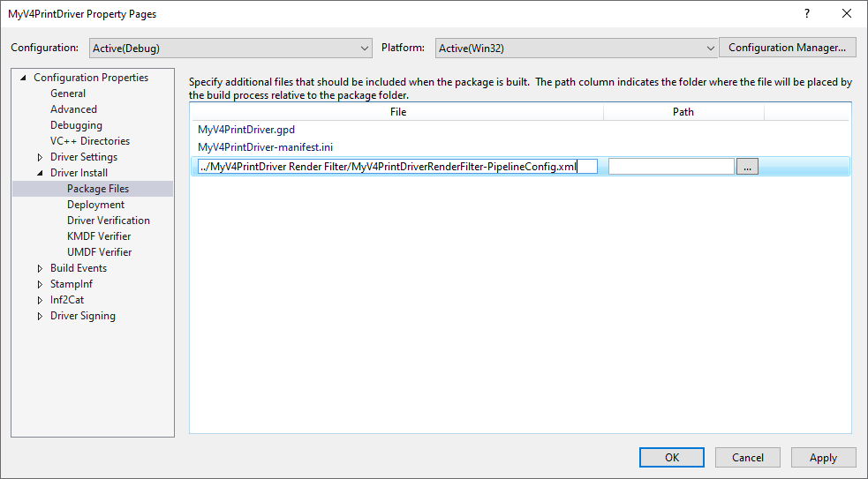868x479 pixels.
Task: Expand the StampInf node
Action: pos(40,284)
